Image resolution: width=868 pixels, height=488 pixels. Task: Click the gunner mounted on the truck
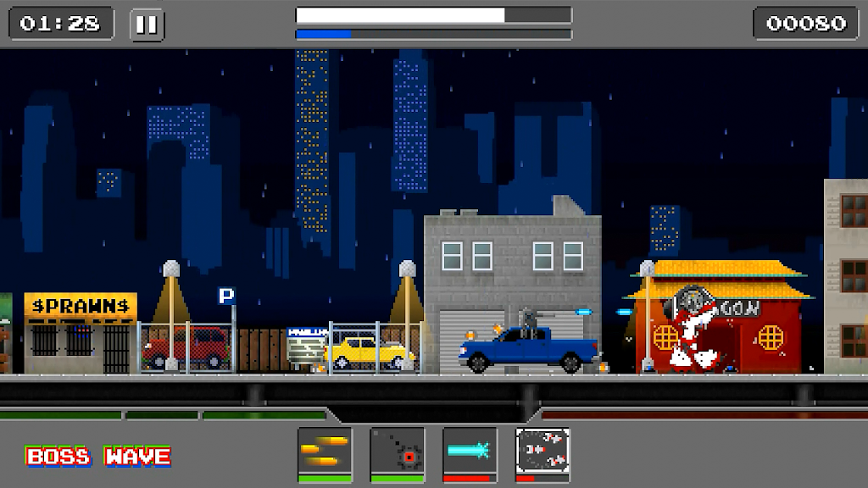pyautogui.click(x=531, y=322)
